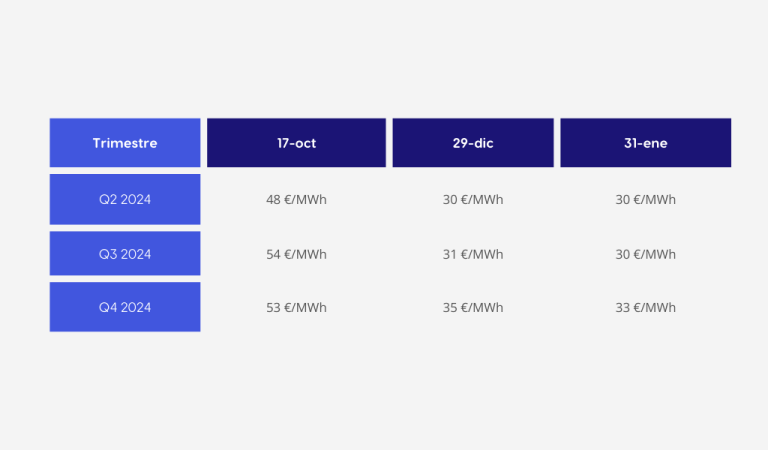Click Q2 2024 price under 31-ene
This screenshot has width=768, height=450.
[x=645, y=199]
